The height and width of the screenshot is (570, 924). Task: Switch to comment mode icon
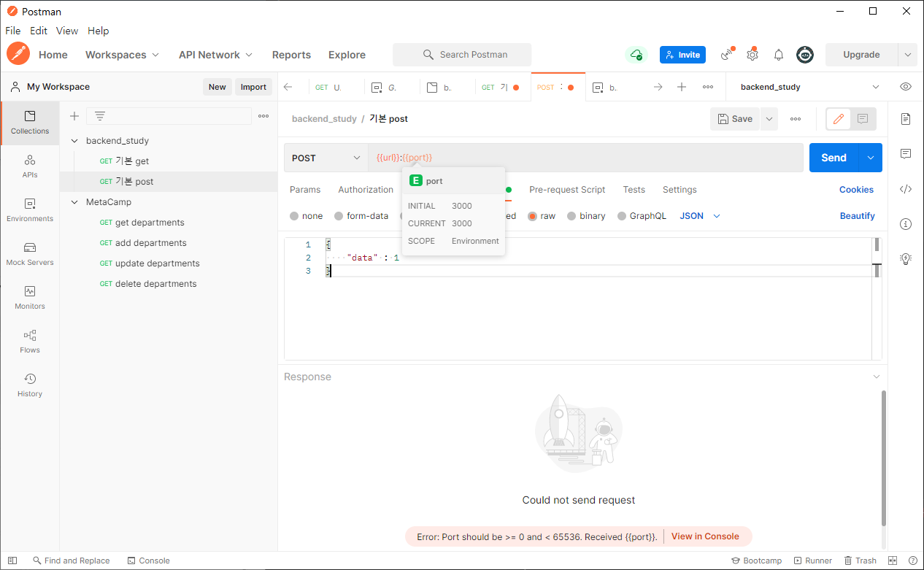tap(863, 119)
